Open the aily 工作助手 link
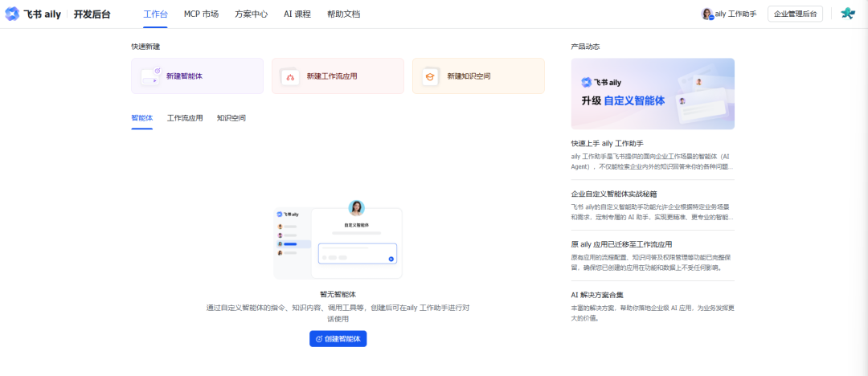The image size is (868, 376). point(735,14)
